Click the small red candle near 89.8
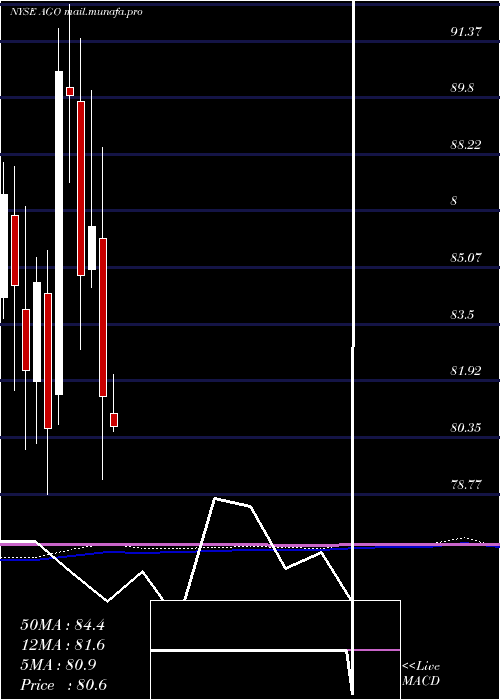This screenshot has width=500, height=700. [70, 91]
